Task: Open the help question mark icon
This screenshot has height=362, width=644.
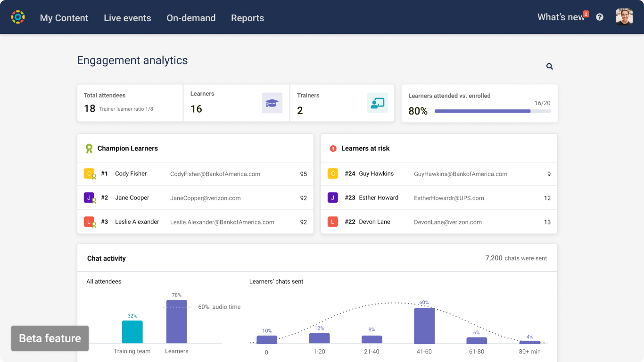Action: pos(600,17)
